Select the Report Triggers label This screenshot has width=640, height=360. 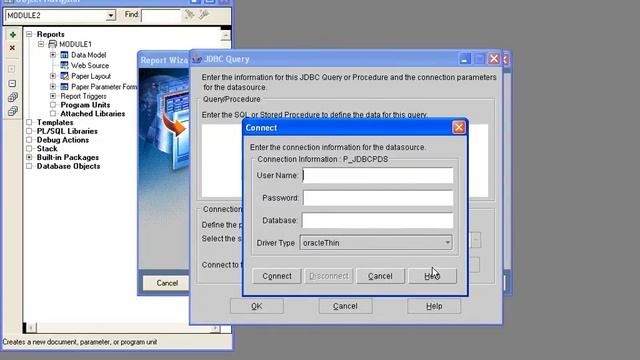[83, 96]
